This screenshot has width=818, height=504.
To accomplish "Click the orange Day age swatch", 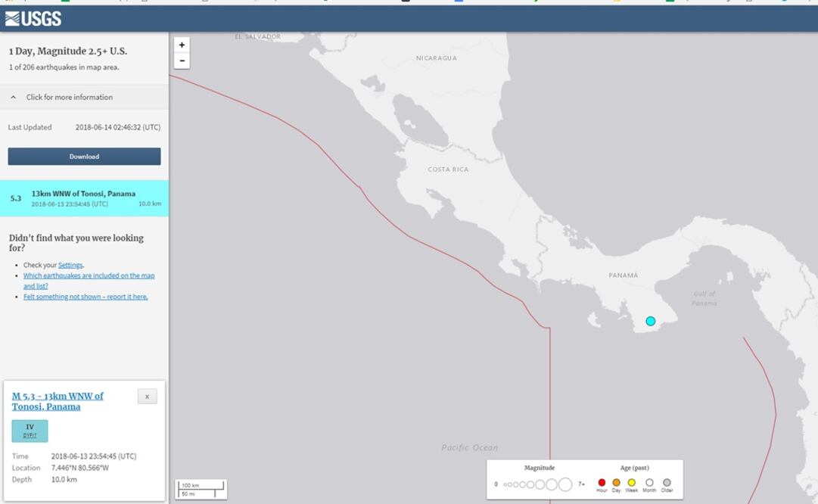I will point(616,482).
